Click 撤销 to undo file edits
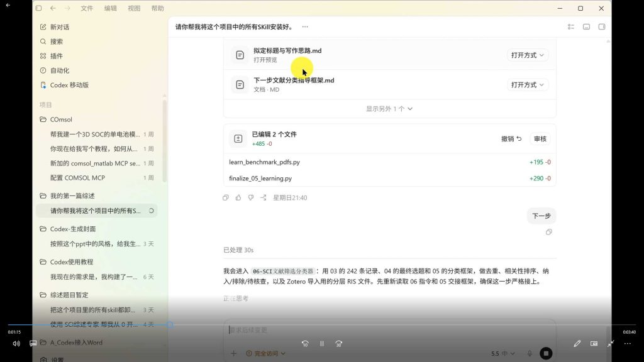Screen dimensions: 644x362 [511, 139]
